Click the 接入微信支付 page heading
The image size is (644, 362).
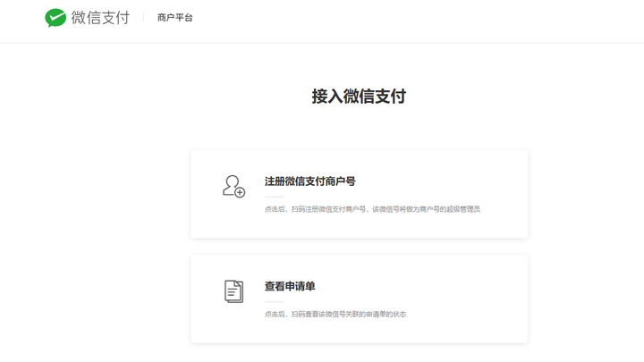click(359, 97)
